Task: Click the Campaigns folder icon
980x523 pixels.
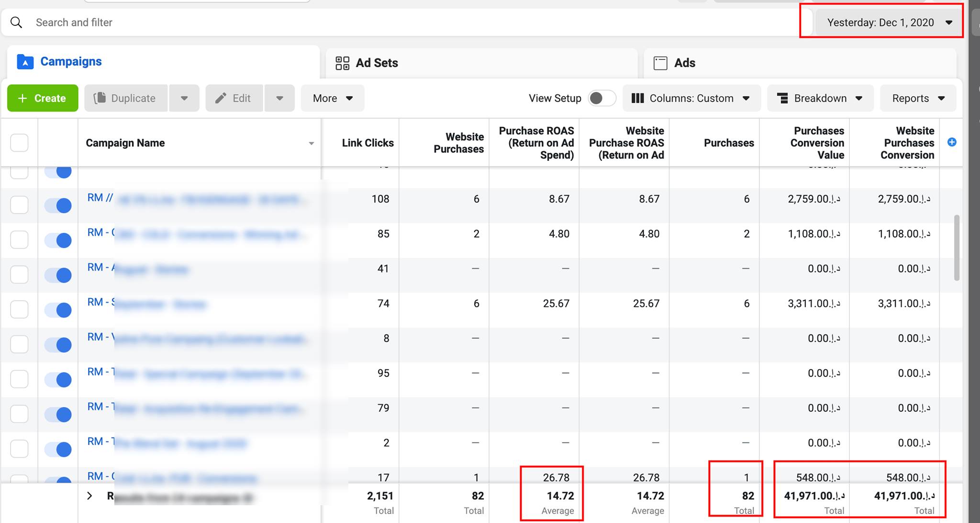Action: (x=25, y=62)
